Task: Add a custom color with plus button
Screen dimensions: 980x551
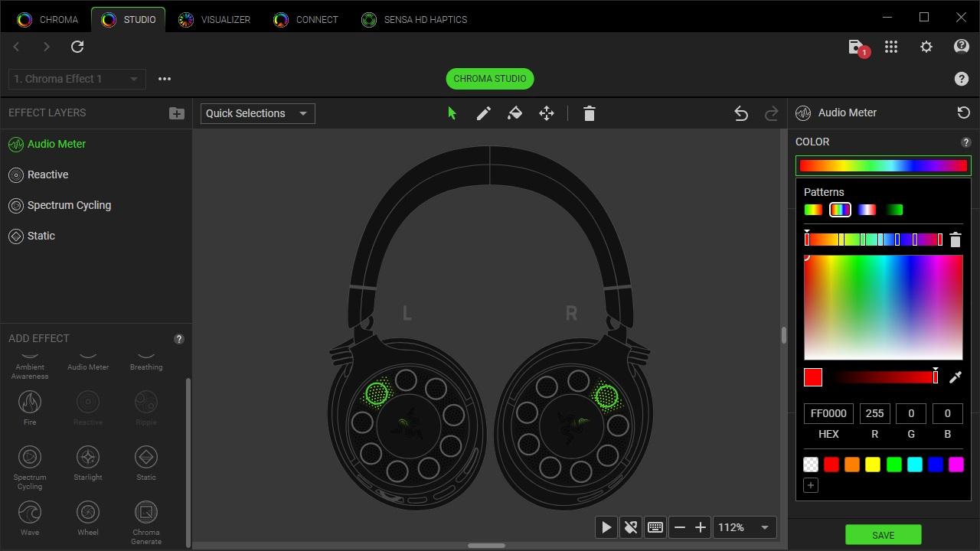Action: (811, 485)
